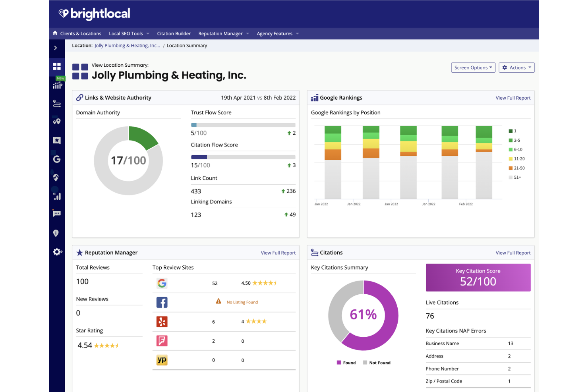Toggle legend entry 6-10 in rankings chart
Viewport: 588px width, 392px height.
tap(516, 149)
